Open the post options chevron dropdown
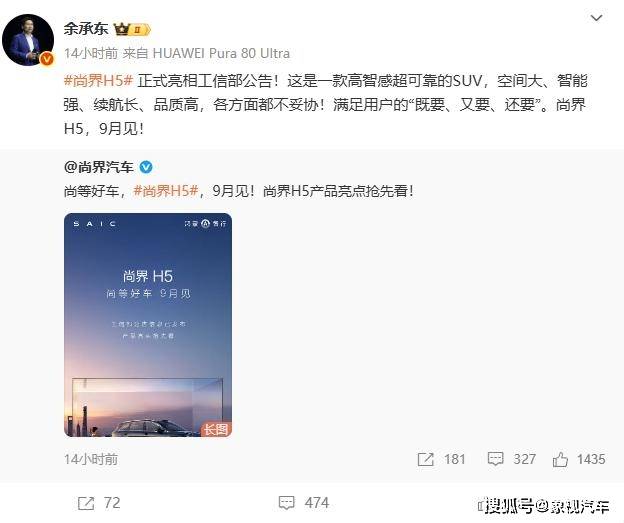Image resolution: width=624 pixels, height=523 pixels. coord(596,18)
